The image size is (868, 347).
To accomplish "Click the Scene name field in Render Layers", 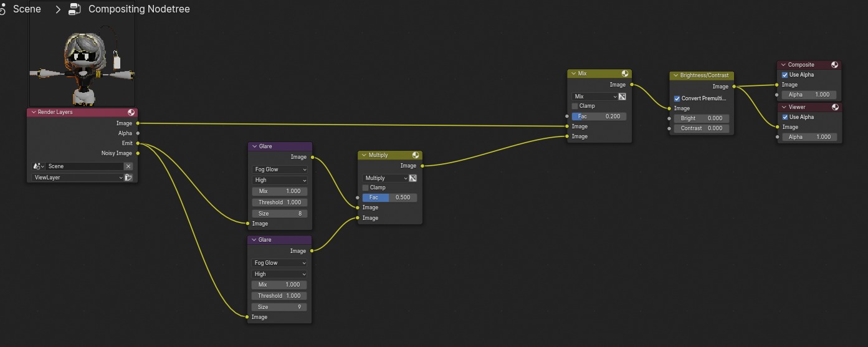I will pyautogui.click(x=85, y=166).
